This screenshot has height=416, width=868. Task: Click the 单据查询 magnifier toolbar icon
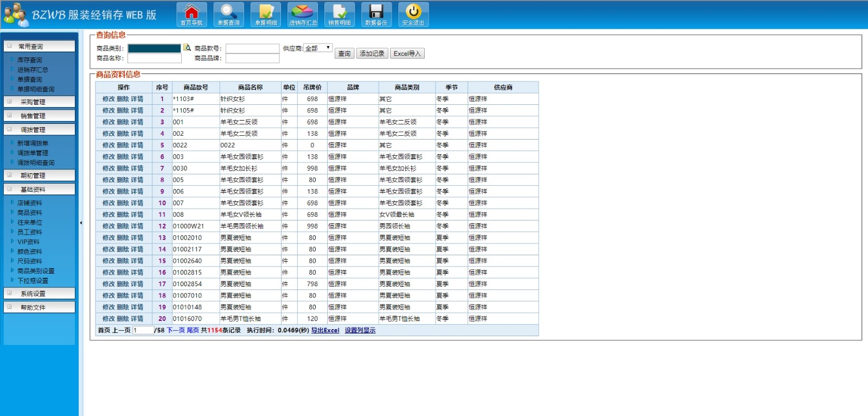pyautogui.click(x=228, y=14)
